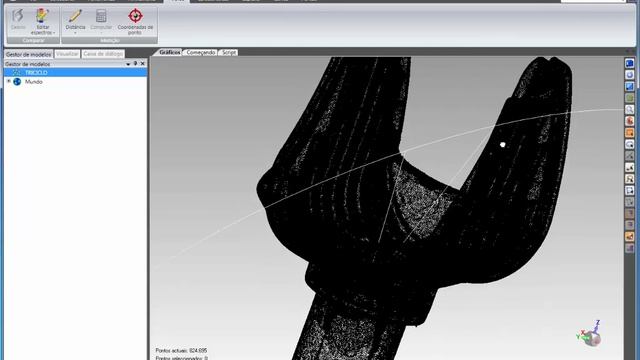Open the Começando tab
Screen dimensions: 640x360
pyautogui.click(x=200, y=53)
